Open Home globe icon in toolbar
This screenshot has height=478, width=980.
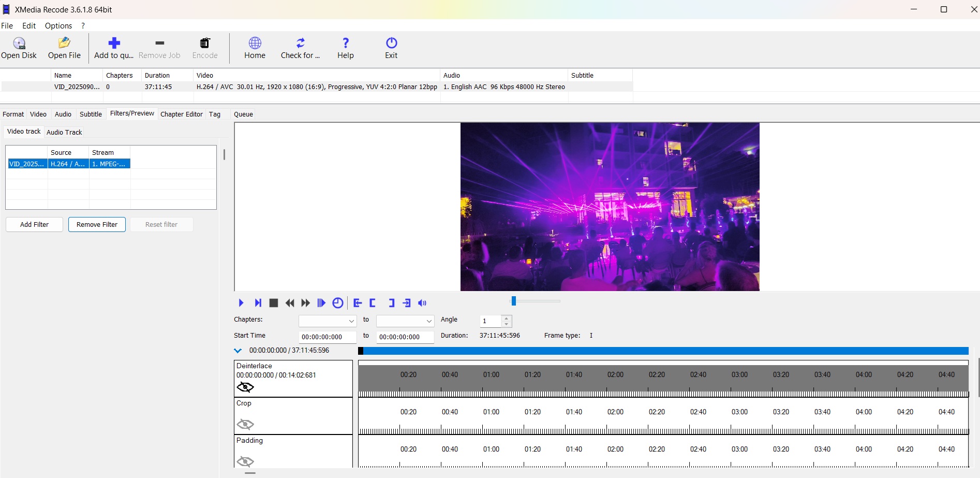point(255,43)
